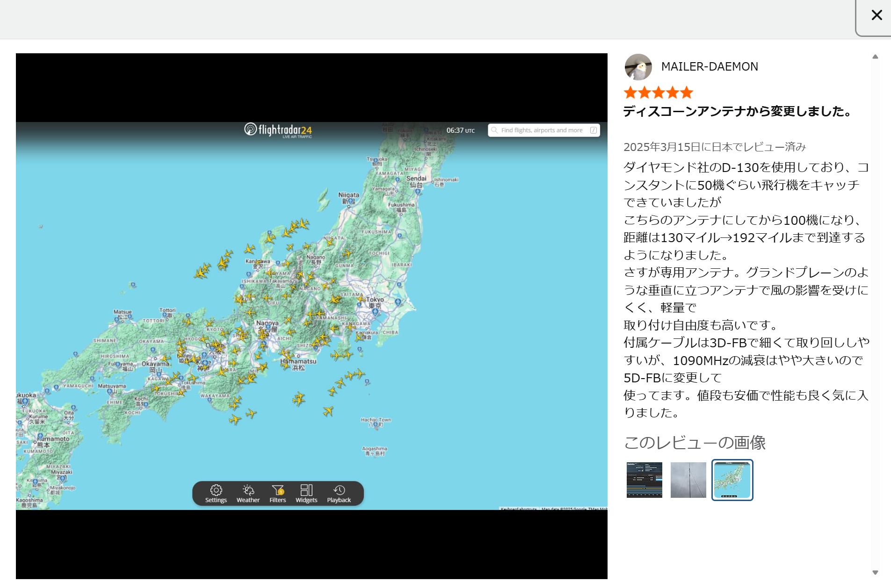
Task: Click the Find flights search field
Action: pyautogui.click(x=542, y=130)
